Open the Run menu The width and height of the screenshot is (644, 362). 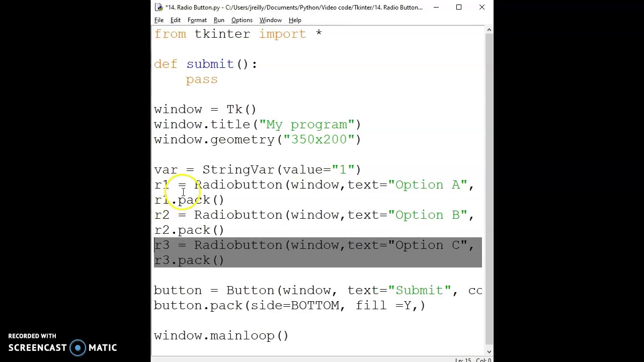219,20
